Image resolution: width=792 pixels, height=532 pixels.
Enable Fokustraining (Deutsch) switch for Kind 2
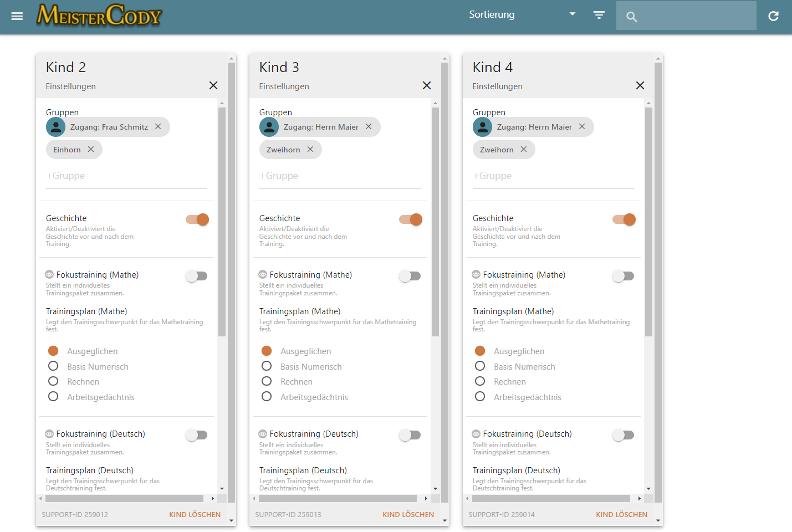point(197,435)
